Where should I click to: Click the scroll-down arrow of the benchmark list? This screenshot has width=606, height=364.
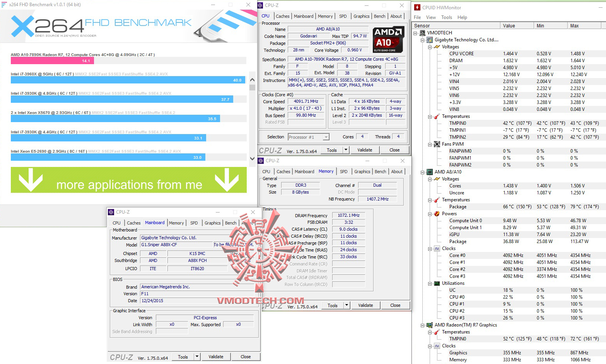[252, 158]
